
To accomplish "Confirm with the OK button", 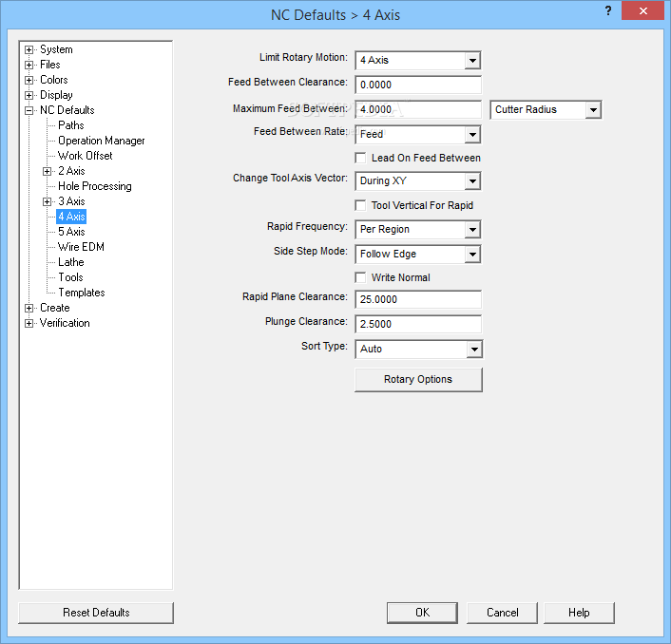I will (x=422, y=613).
